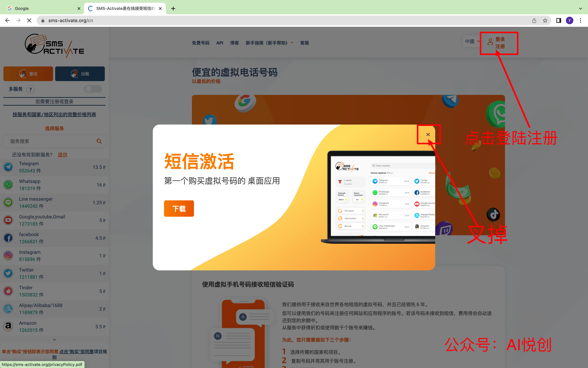Click the address bar showing sms-activate.org/cn
Viewport: 588px width, 368px height.
click(294, 20)
